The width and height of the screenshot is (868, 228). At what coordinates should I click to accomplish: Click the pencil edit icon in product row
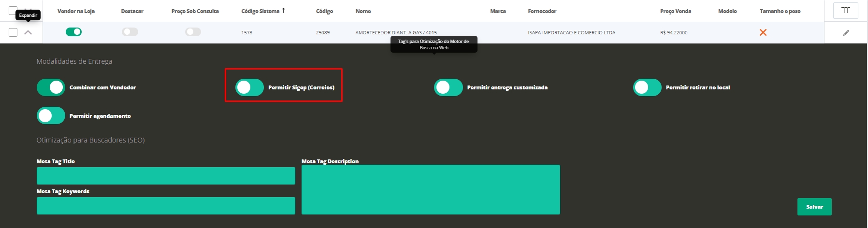pyautogui.click(x=846, y=33)
